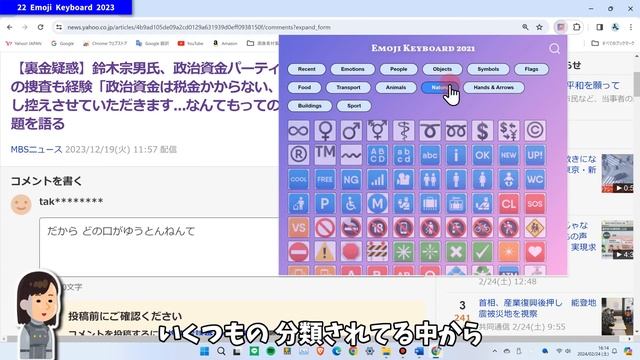Switch to the People emoji category
This screenshot has height=360, width=640.
[399, 69]
